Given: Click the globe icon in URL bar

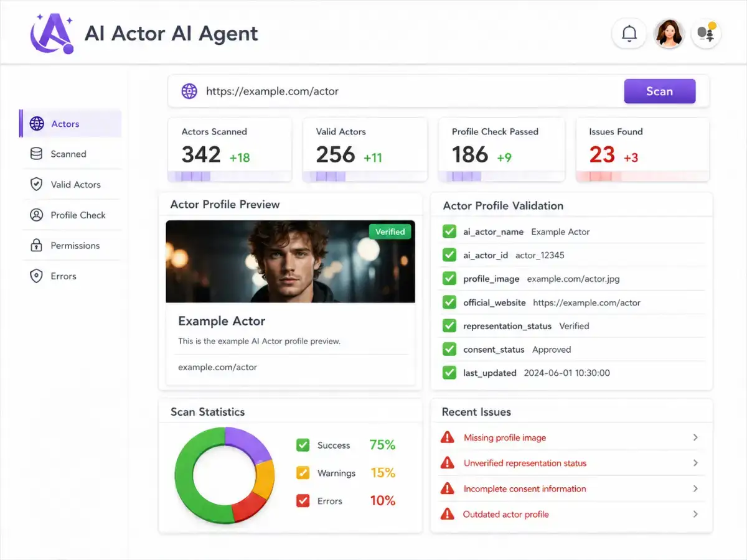Looking at the screenshot, I should point(189,91).
